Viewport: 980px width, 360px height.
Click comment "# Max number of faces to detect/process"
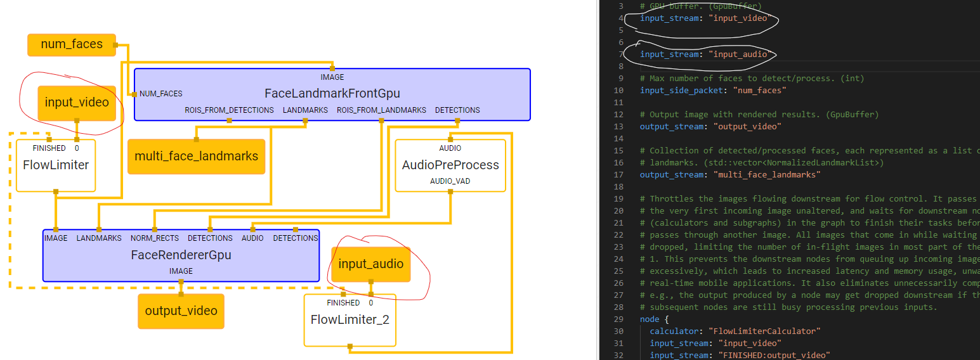coord(752,79)
